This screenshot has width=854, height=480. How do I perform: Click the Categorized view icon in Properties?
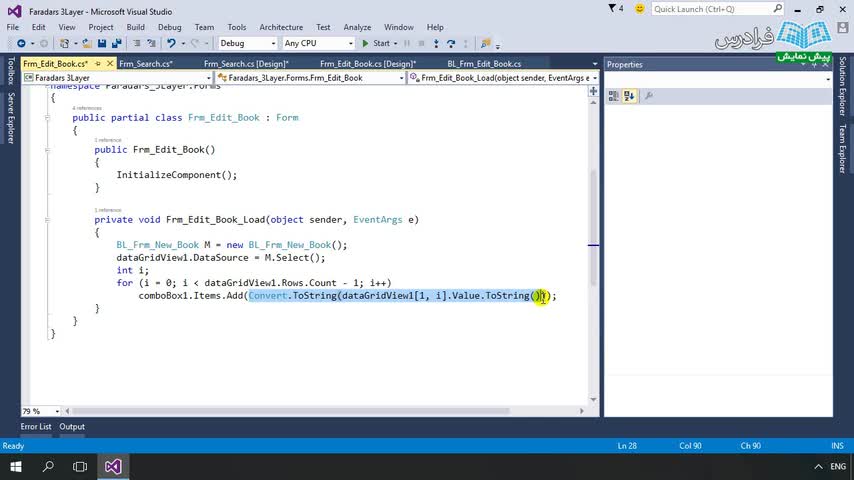[x=614, y=96]
